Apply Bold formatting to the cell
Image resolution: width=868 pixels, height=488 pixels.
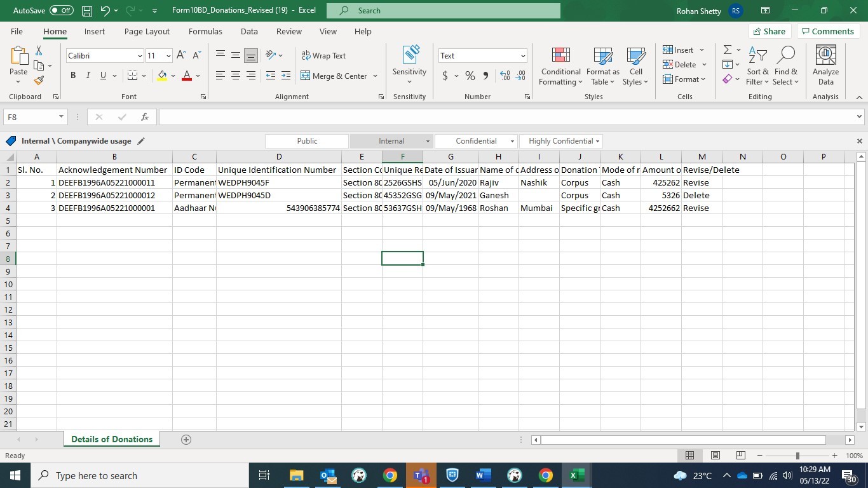[73, 76]
